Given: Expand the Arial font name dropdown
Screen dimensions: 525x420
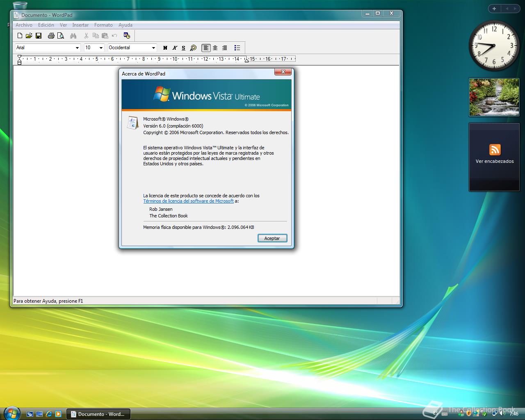Looking at the screenshot, I should pos(77,48).
